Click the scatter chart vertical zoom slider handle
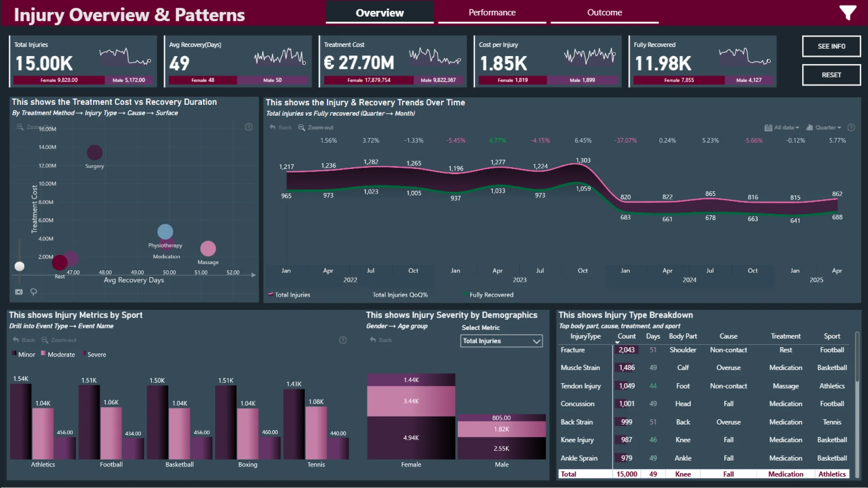The width and height of the screenshot is (868, 488). (x=19, y=266)
